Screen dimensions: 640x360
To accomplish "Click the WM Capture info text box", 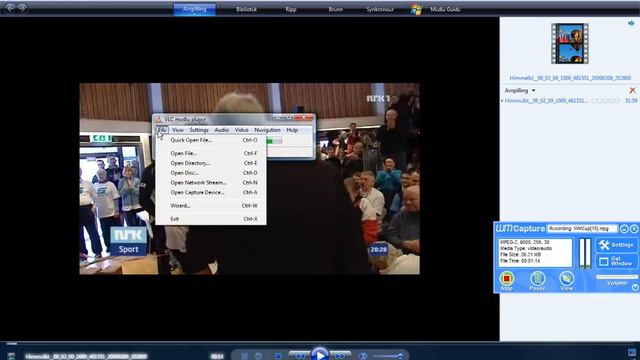I will (x=535, y=253).
